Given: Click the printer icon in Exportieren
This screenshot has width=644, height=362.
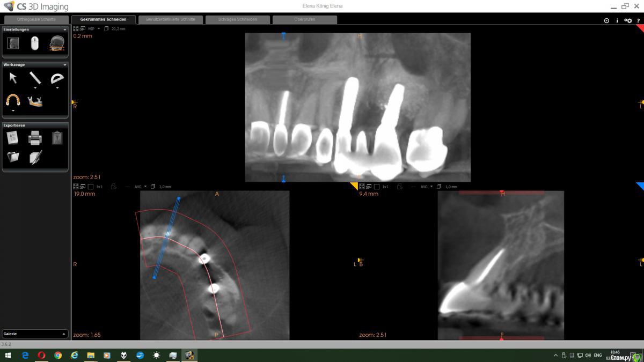Looking at the screenshot, I should [35, 138].
